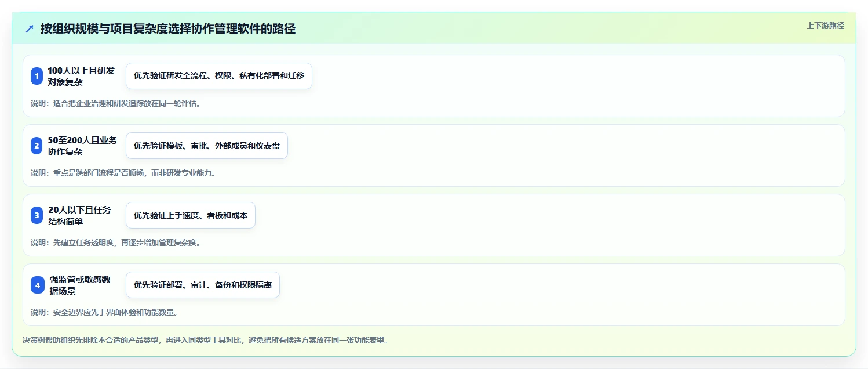The height and width of the screenshot is (369, 868).
Task: Select the condition 20人以下且任务结构简单
Action: point(79,215)
